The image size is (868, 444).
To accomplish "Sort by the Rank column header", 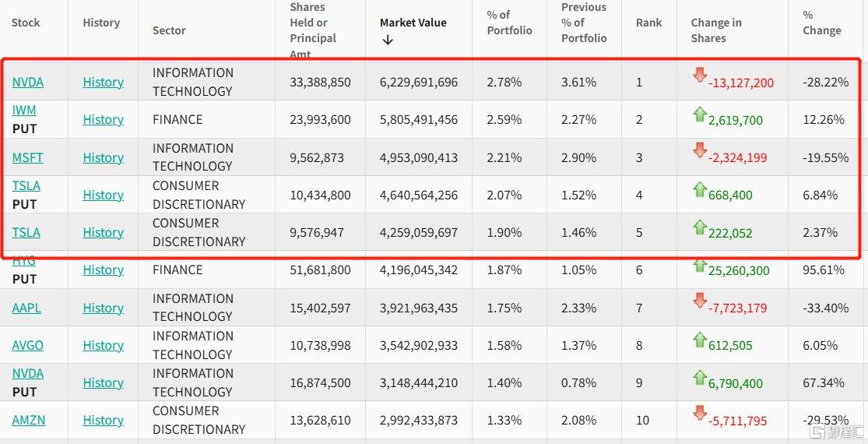I will [648, 23].
